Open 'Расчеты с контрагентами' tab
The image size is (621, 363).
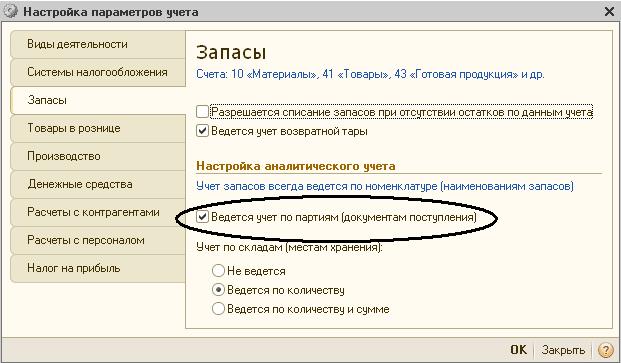click(98, 213)
